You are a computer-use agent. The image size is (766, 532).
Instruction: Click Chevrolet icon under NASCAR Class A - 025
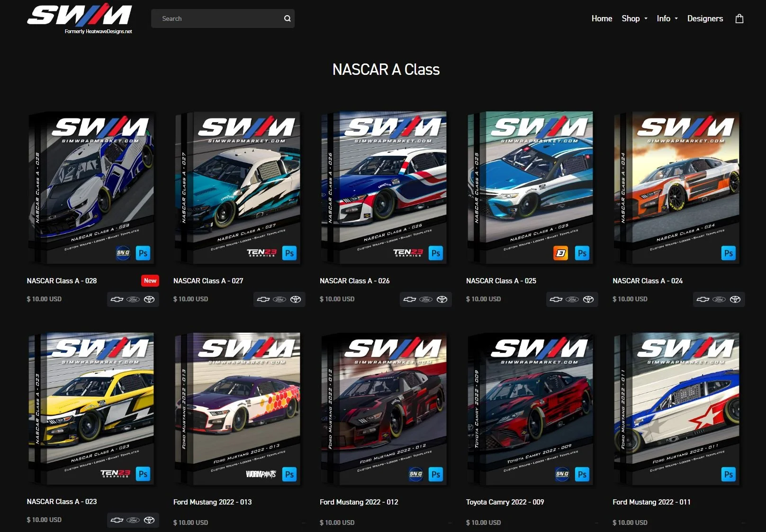[556, 299]
